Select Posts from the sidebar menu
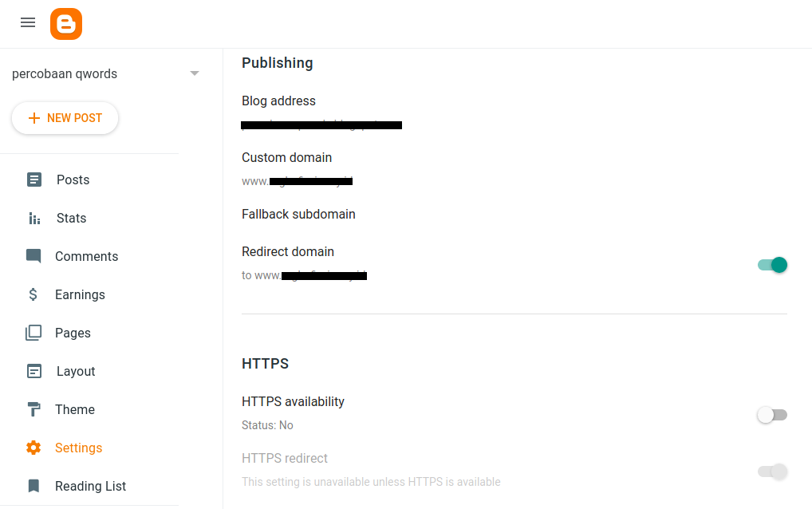Screen dimensions: 812x509 click(72, 180)
